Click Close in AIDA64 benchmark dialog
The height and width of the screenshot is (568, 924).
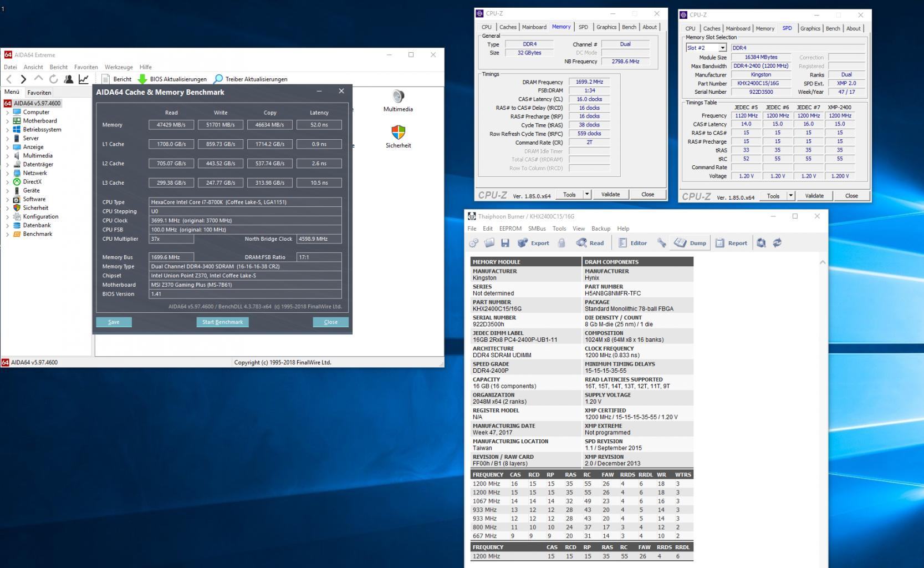(331, 322)
